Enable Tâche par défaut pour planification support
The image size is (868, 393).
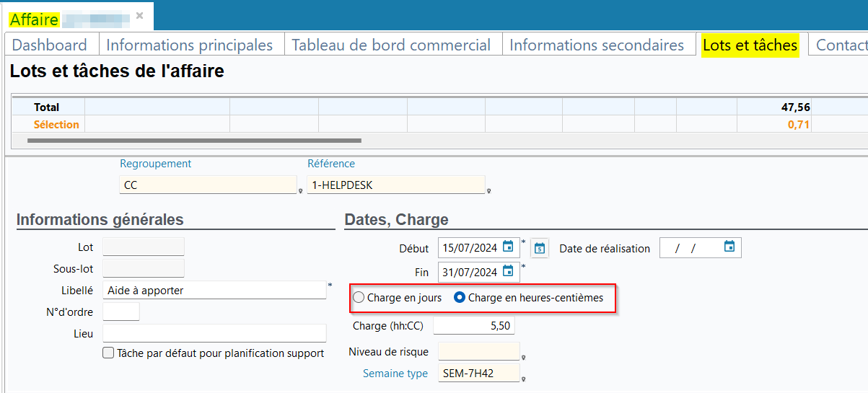tap(108, 353)
